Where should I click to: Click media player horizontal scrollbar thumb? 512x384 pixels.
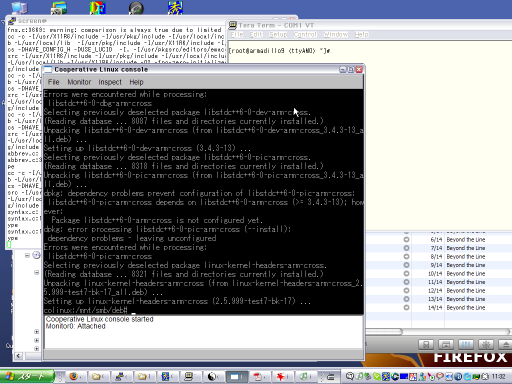click(384, 332)
